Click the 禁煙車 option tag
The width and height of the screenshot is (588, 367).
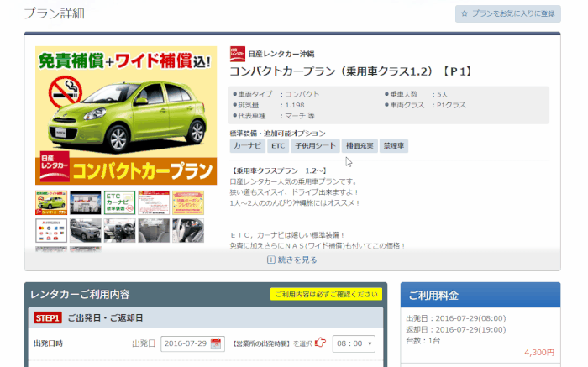394,146
